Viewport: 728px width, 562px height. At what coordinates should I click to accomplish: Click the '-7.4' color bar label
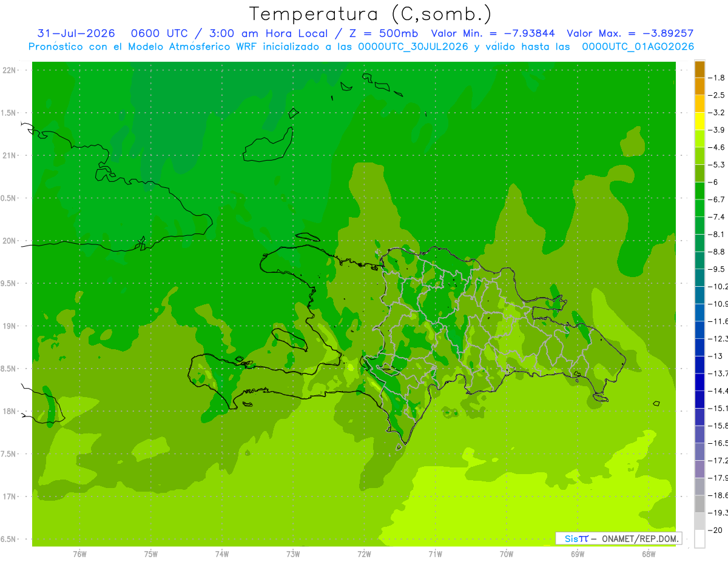point(716,217)
